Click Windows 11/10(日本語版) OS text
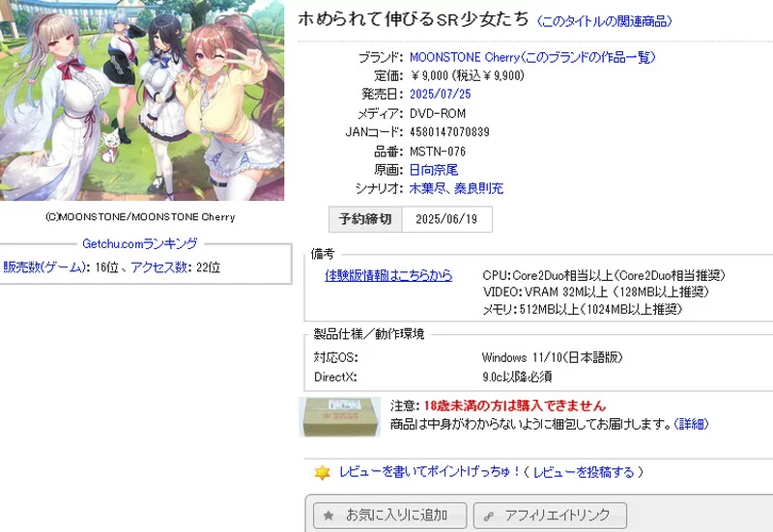773x532 pixels. pos(552,357)
